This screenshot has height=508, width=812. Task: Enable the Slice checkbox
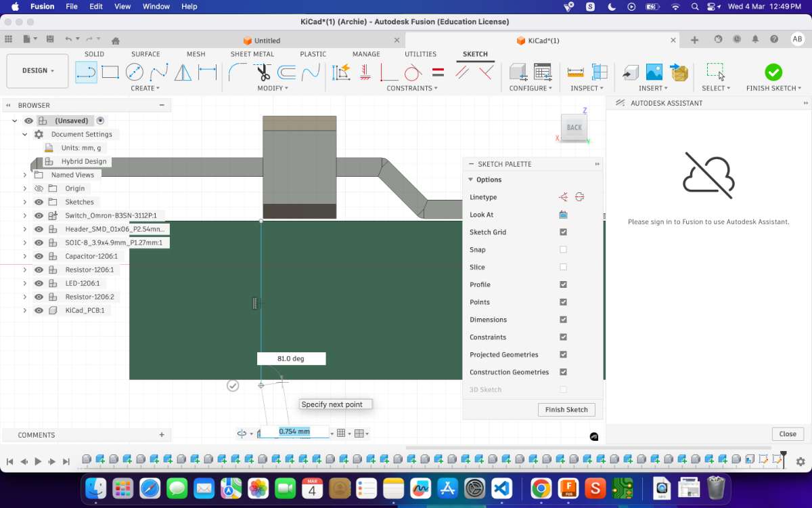click(x=564, y=268)
